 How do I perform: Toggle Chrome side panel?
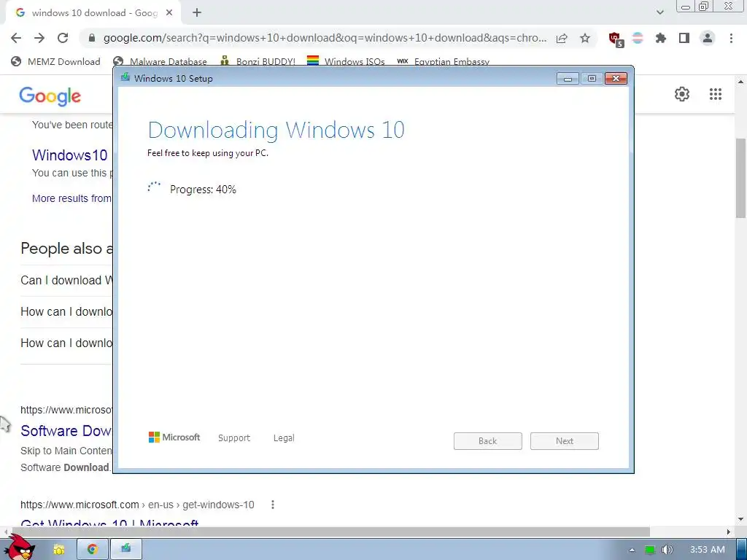684,38
